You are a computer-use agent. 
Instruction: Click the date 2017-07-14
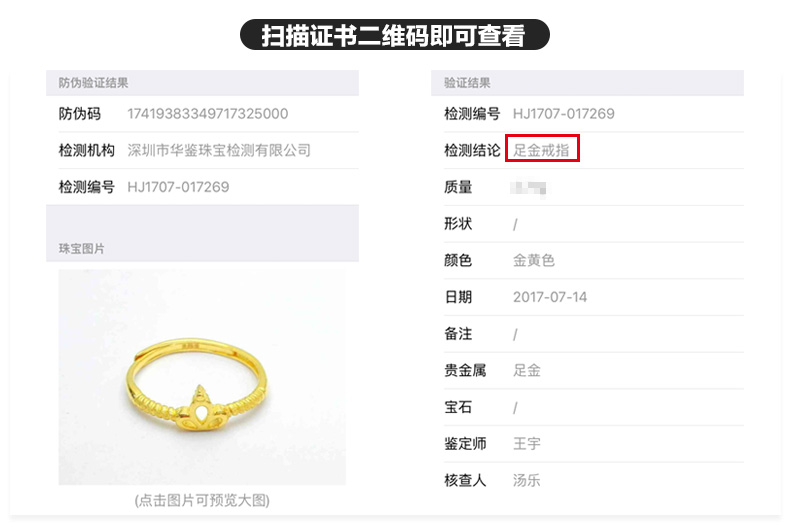[550, 297]
